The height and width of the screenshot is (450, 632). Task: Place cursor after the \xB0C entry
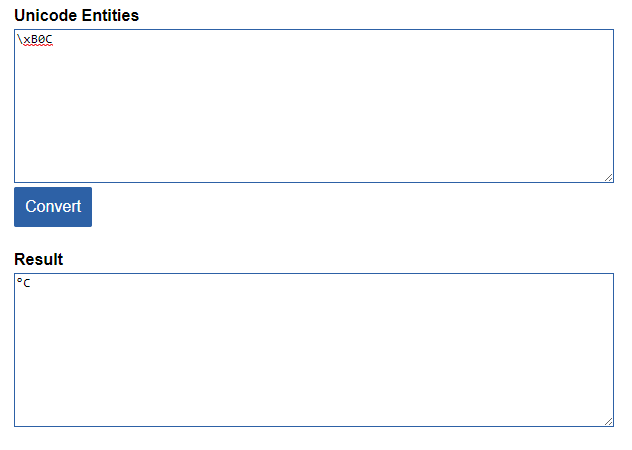53,40
